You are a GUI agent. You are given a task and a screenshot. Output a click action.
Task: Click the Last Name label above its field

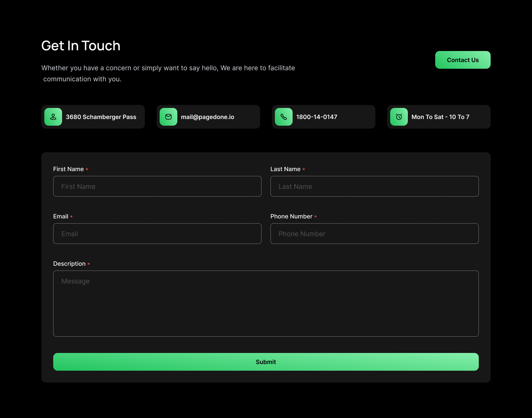(x=285, y=169)
